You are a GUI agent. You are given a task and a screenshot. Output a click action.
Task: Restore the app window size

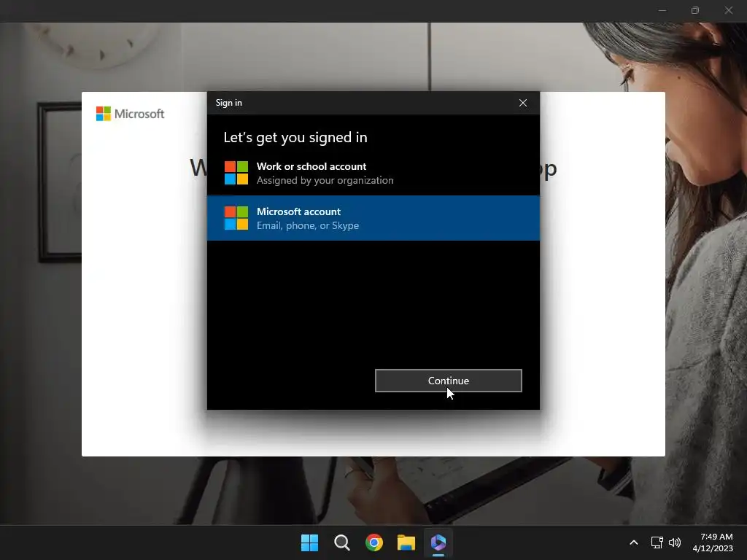tap(695, 10)
